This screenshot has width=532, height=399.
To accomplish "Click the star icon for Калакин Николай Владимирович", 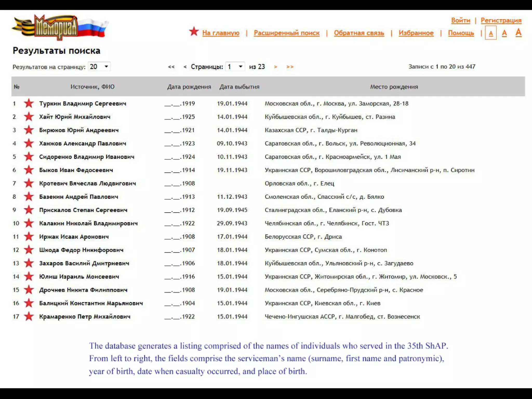I will click(x=29, y=223).
